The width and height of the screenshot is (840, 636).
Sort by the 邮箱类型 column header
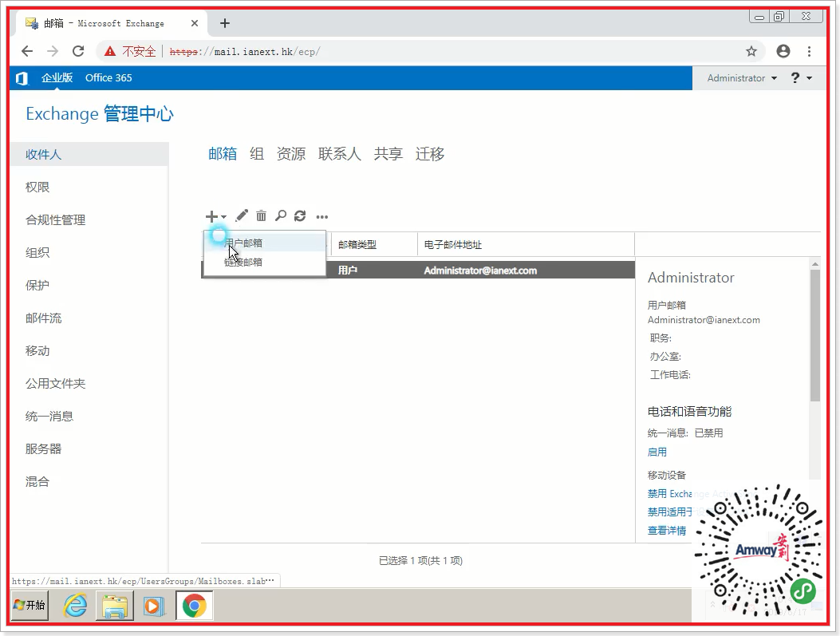pyautogui.click(x=374, y=244)
